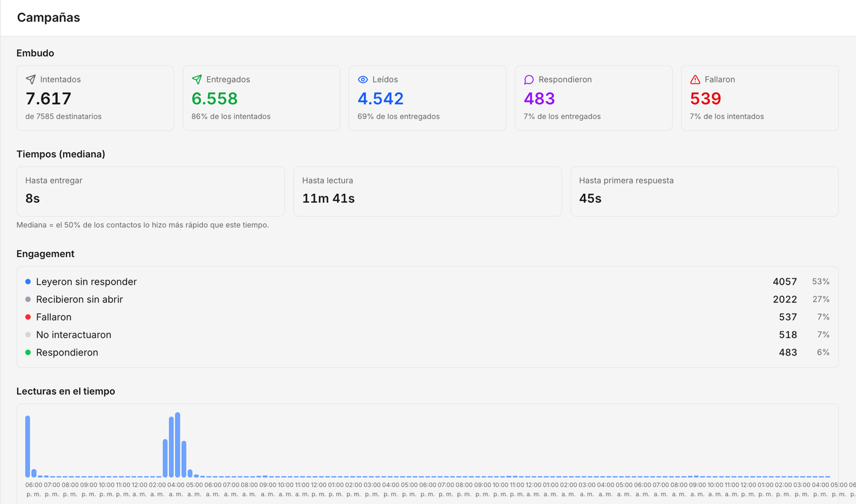Open the Intentados card showing 7.617

coord(95,98)
